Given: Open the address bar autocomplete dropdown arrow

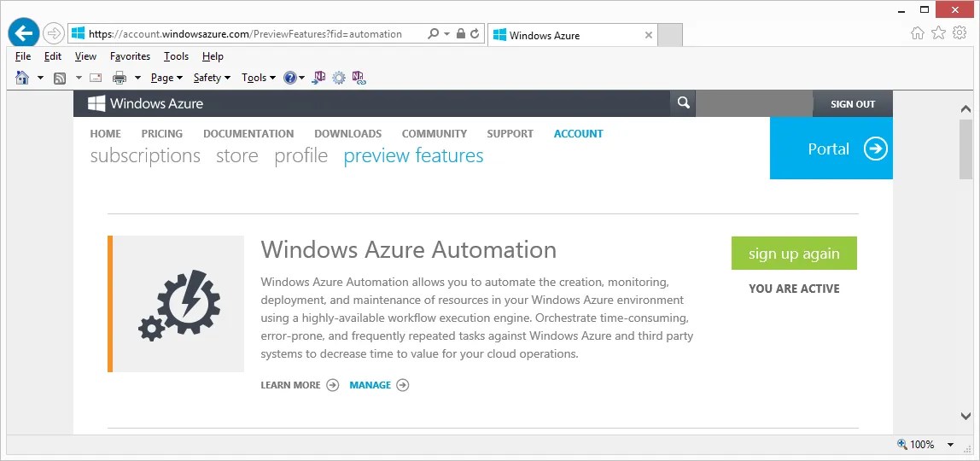Looking at the screenshot, I should 446,34.
